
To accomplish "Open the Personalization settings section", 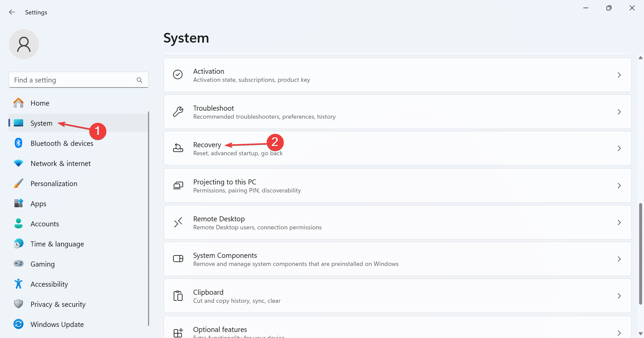I will pos(54,183).
